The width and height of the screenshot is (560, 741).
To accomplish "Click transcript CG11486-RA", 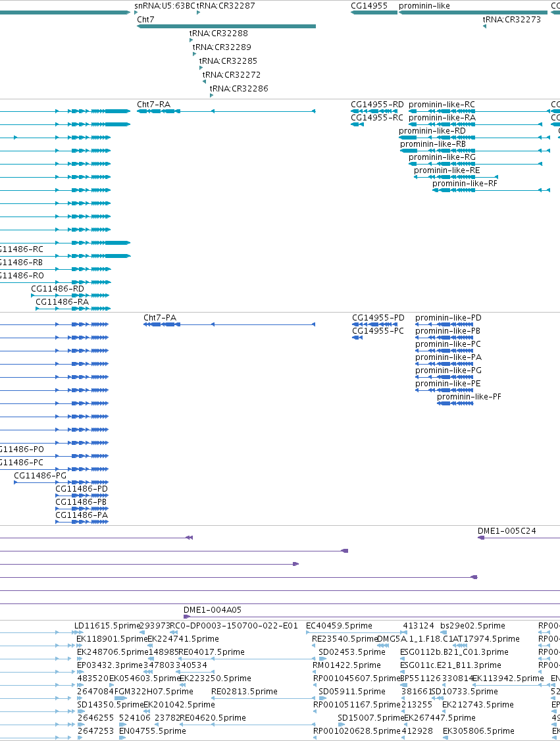I will (73, 309).
